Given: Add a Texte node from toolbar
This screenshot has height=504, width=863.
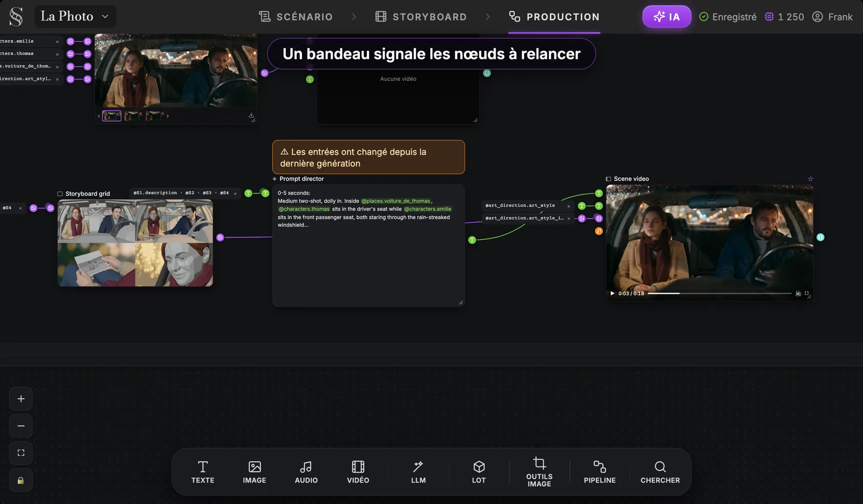Looking at the screenshot, I should point(203,472).
